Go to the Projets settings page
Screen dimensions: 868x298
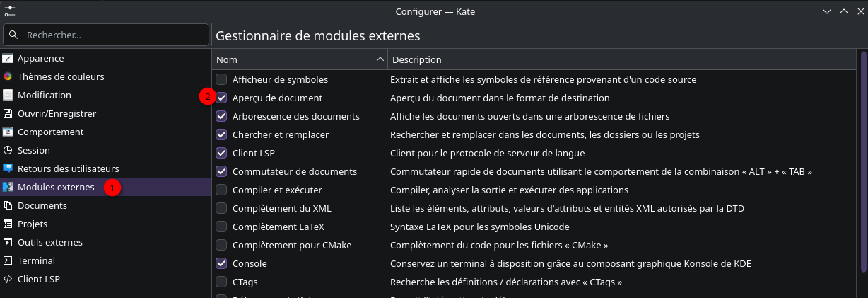pyautogui.click(x=33, y=224)
